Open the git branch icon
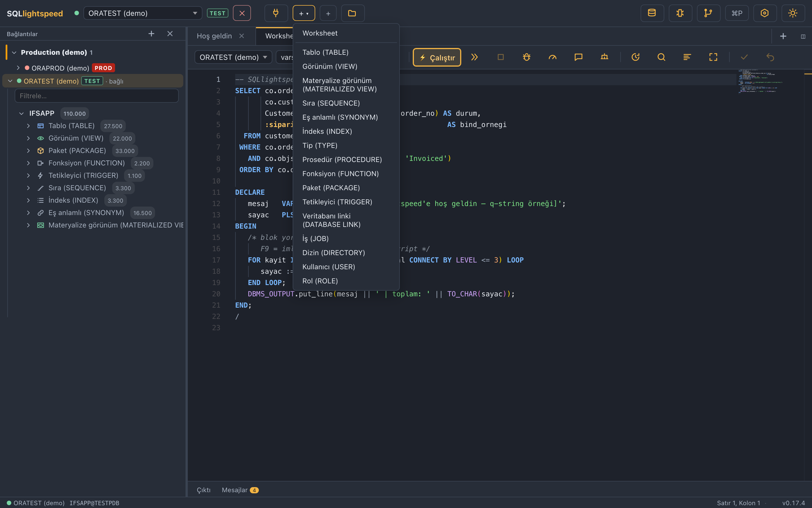The height and width of the screenshot is (508, 812). (708, 13)
